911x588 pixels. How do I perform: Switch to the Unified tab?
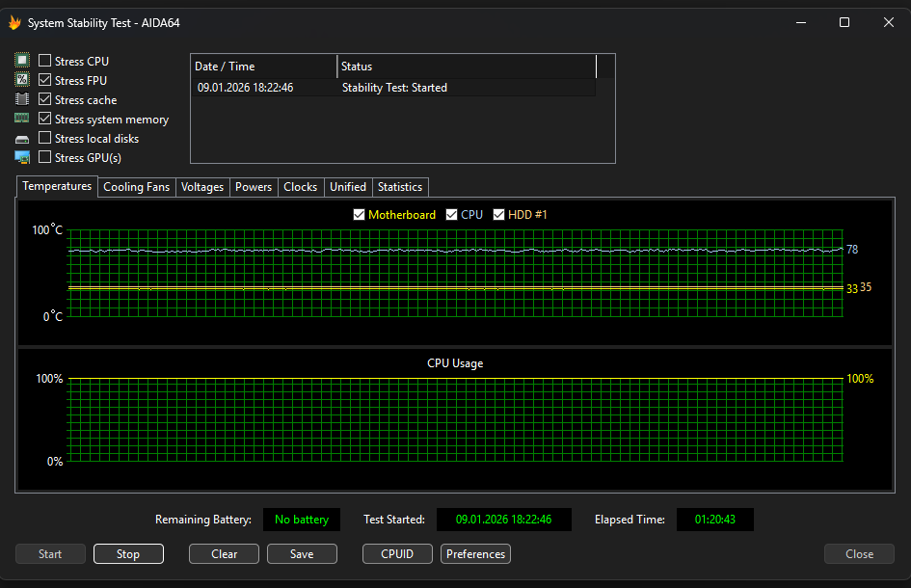click(x=348, y=187)
